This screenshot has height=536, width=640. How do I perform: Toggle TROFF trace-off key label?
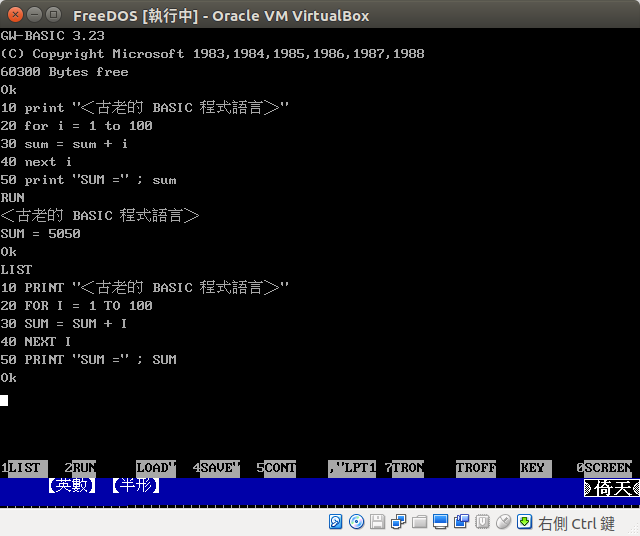[476, 468]
